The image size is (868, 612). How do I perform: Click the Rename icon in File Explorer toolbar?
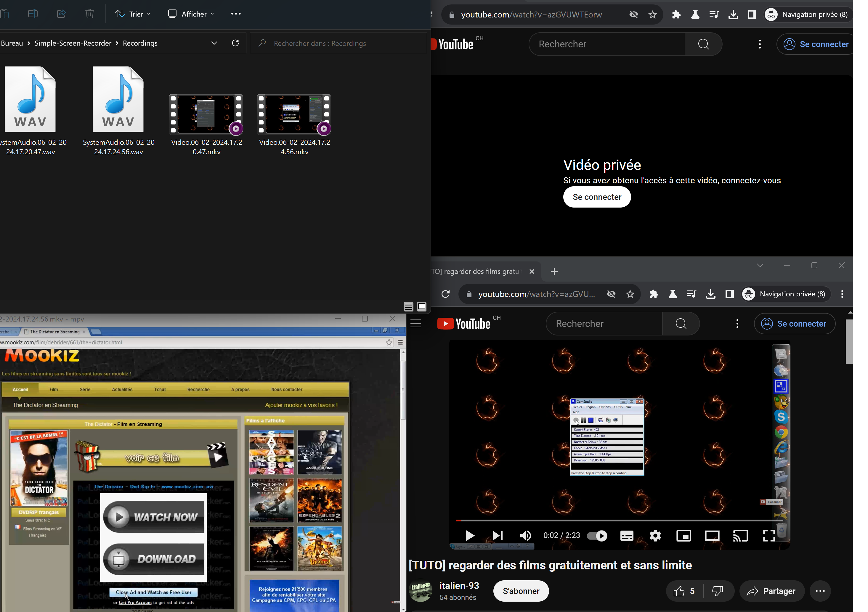tap(33, 14)
